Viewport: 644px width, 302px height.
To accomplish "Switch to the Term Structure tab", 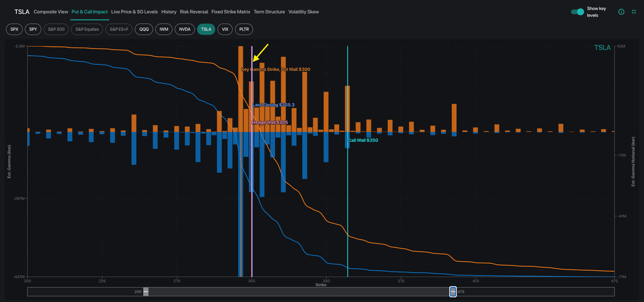I will [269, 11].
